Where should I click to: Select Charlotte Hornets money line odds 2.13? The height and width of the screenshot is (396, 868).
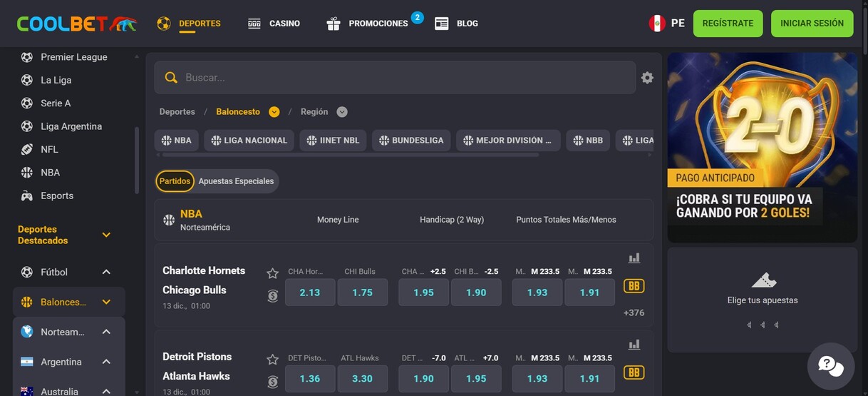310,293
